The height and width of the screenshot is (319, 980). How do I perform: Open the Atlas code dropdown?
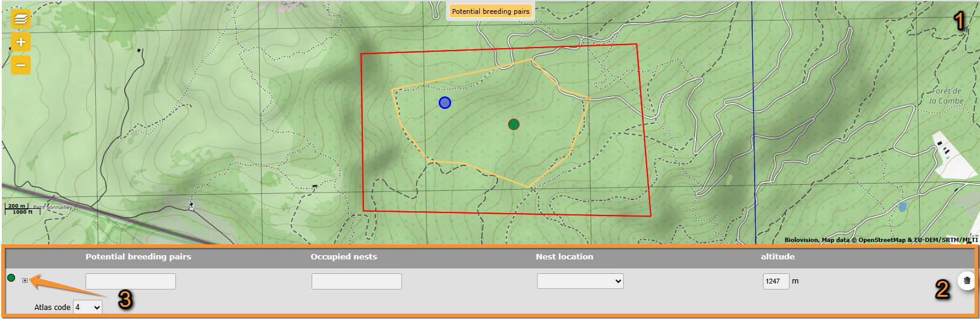tap(87, 307)
